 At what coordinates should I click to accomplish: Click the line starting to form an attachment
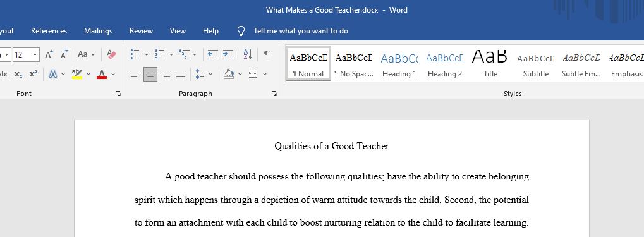(331, 223)
